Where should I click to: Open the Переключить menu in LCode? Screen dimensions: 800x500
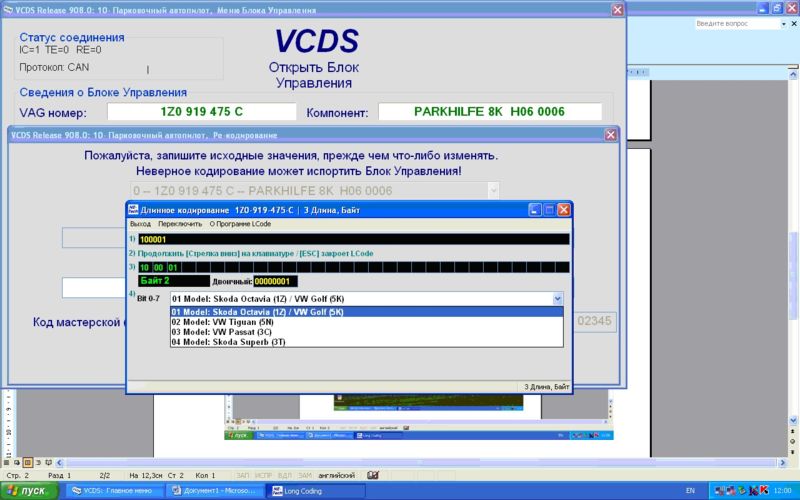click(180, 224)
